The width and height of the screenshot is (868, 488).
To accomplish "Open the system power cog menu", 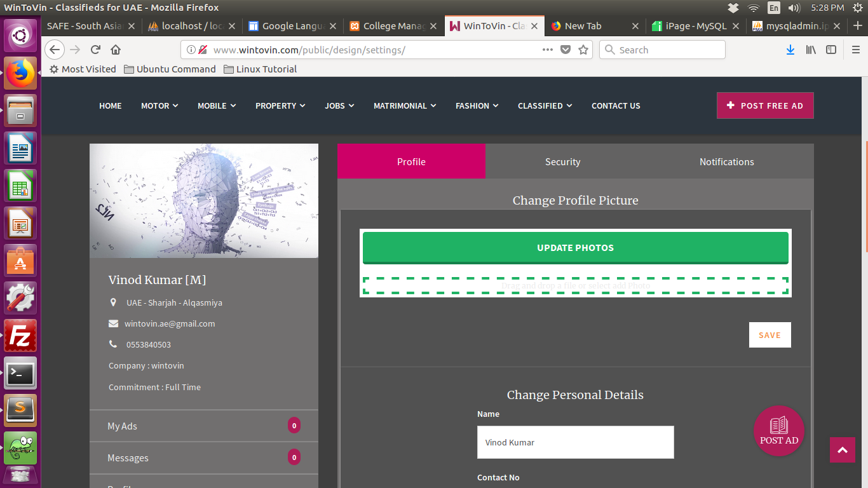I will click(857, 8).
